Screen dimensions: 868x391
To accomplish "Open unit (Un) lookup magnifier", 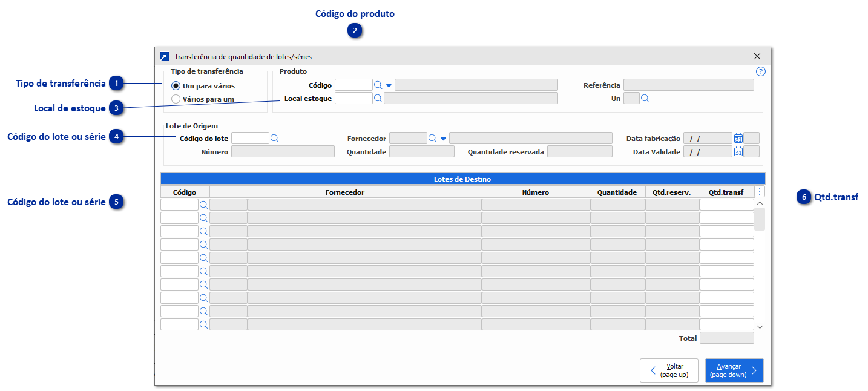I will click(645, 99).
